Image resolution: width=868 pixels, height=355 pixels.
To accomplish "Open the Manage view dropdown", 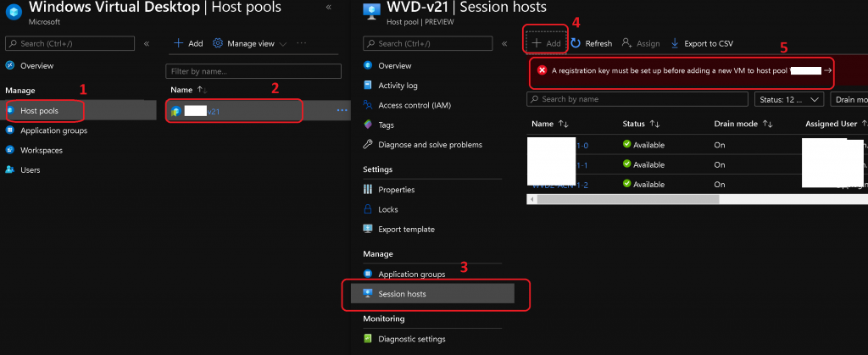I will tap(250, 44).
